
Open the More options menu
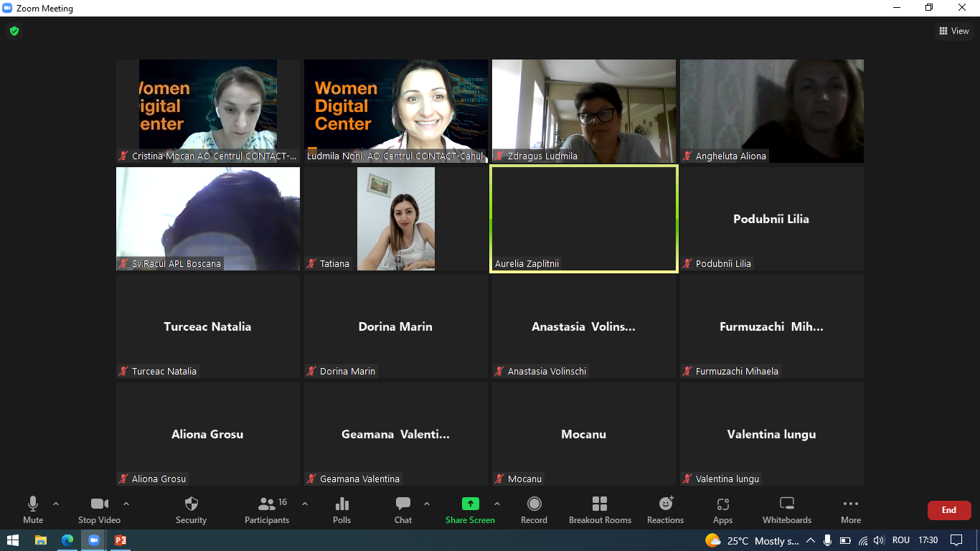[850, 504]
